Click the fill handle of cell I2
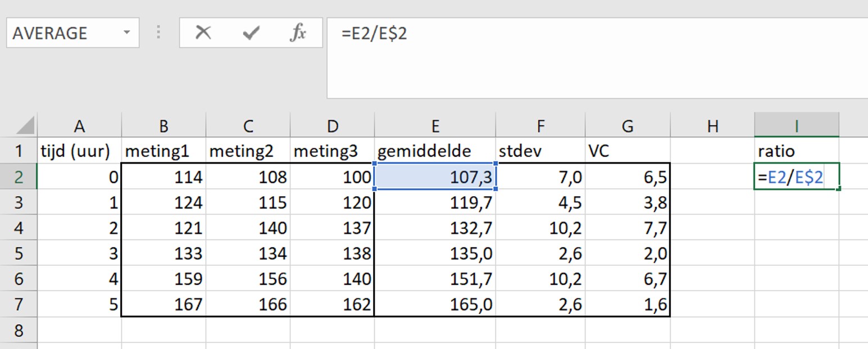Screen dimensions: 868x349 [838, 189]
